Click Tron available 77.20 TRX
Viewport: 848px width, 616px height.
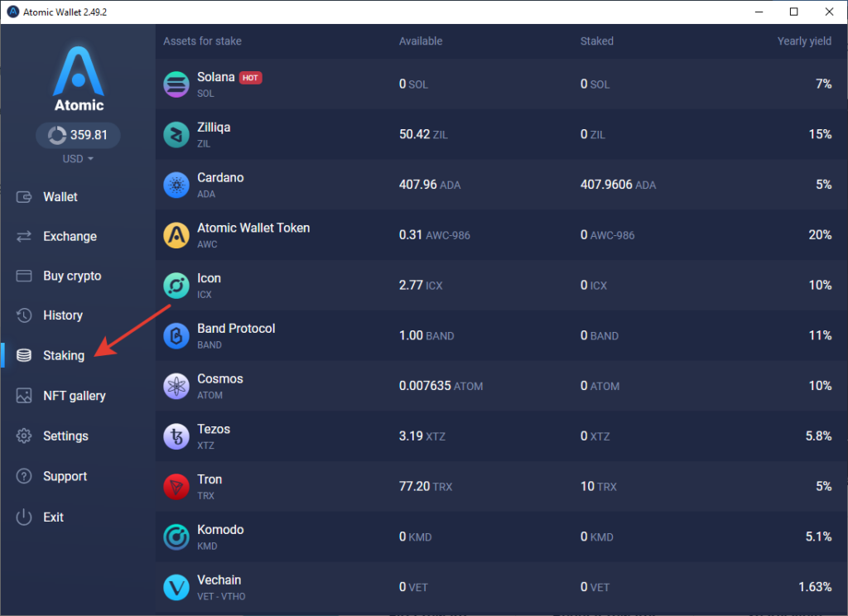(426, 487)
